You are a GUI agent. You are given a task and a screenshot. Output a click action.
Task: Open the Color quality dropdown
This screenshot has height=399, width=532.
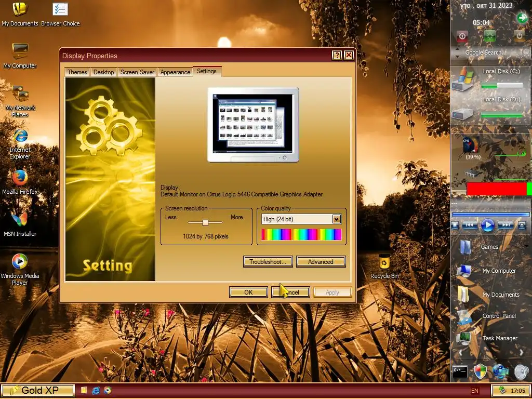336,219
